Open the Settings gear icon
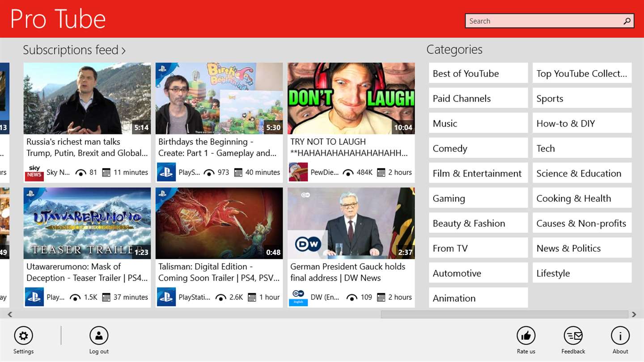The height and width of the screenshot is (362, 644). [24, 336]
